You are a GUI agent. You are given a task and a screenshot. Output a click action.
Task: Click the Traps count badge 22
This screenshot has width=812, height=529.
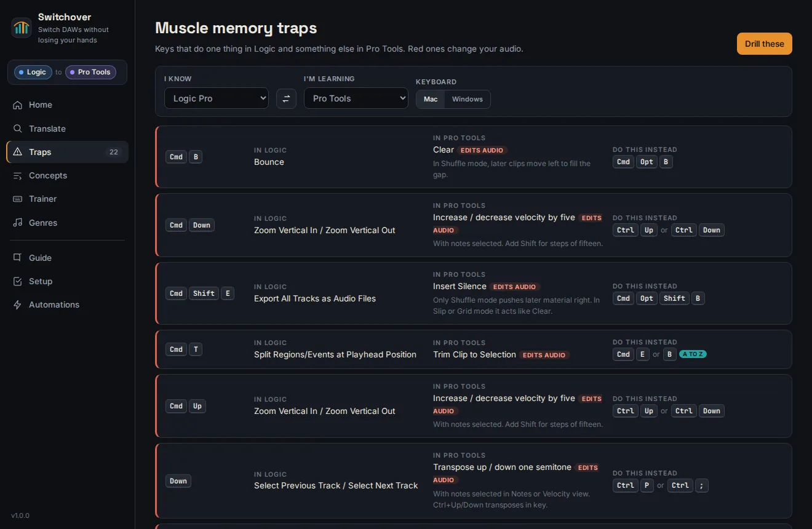point(114,152)
